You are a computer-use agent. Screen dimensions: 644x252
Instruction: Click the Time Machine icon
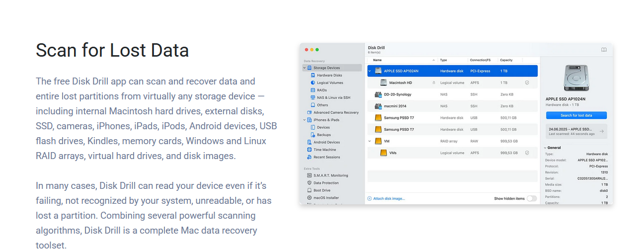(x=309, y=150)
